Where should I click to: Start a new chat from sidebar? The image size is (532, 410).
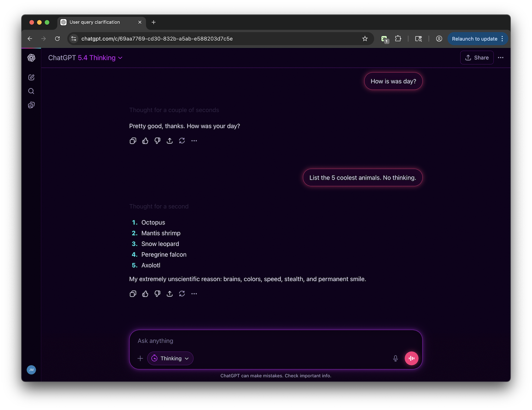coord(31,77)
